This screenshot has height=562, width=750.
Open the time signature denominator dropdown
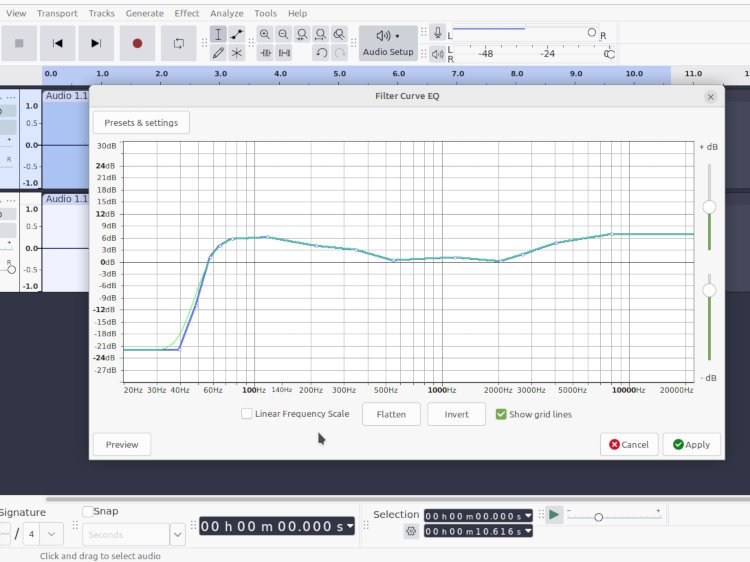tap(51, 534)
